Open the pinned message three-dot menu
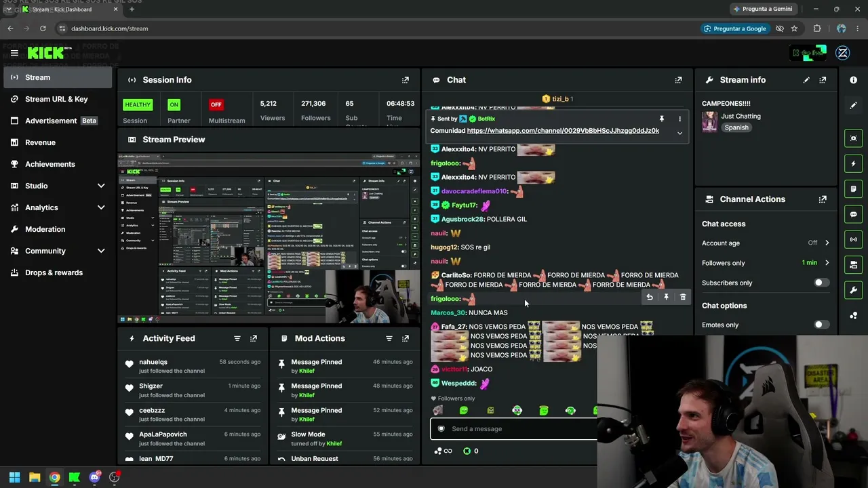 679,119
